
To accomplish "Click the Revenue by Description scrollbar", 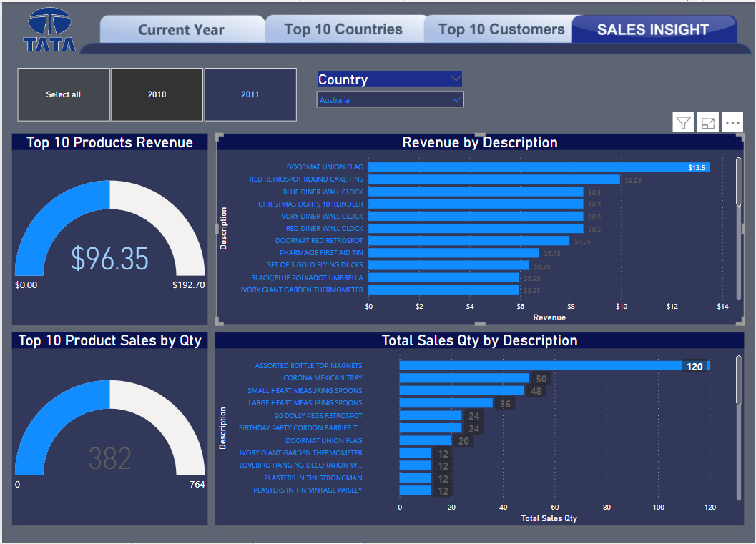I will click(x=739, y=182).
